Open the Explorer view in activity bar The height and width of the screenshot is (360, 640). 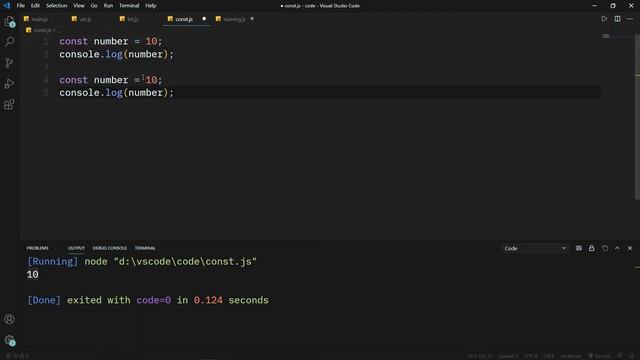coord(9,22)
